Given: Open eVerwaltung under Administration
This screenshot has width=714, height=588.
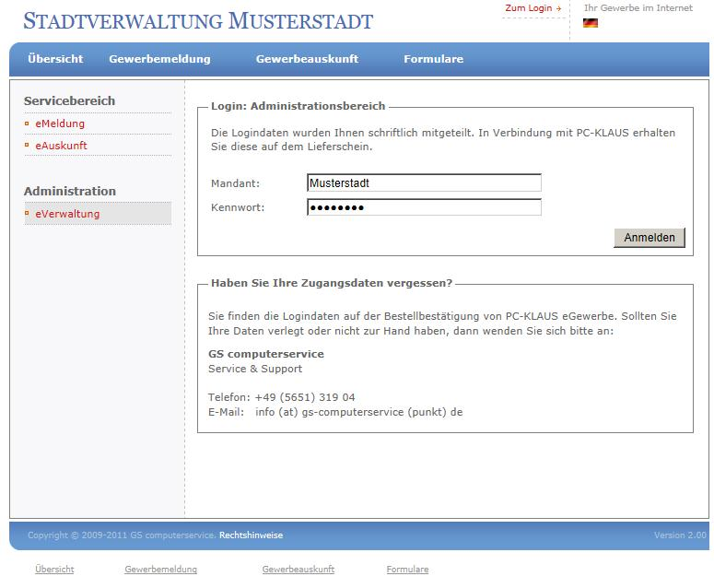Looking at the screenshot, I should (x=67, y=214).
